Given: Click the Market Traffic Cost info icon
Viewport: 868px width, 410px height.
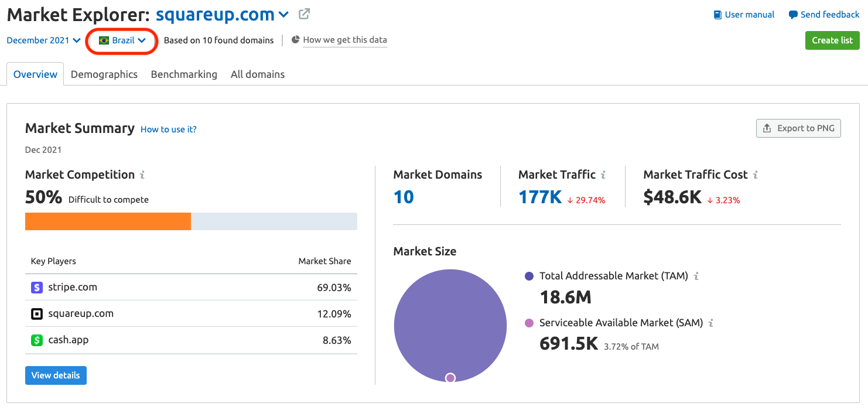Looking at the screenshot, I should tap(756, 175).
